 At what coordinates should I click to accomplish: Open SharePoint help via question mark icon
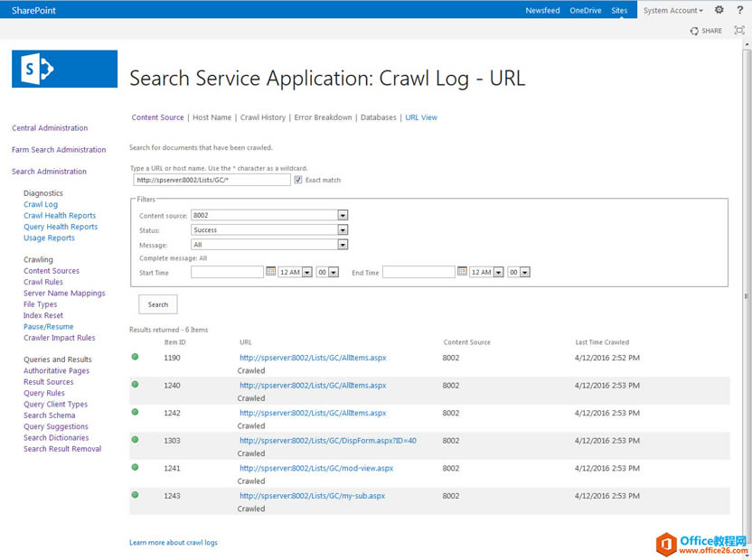[x=739, y=10]
